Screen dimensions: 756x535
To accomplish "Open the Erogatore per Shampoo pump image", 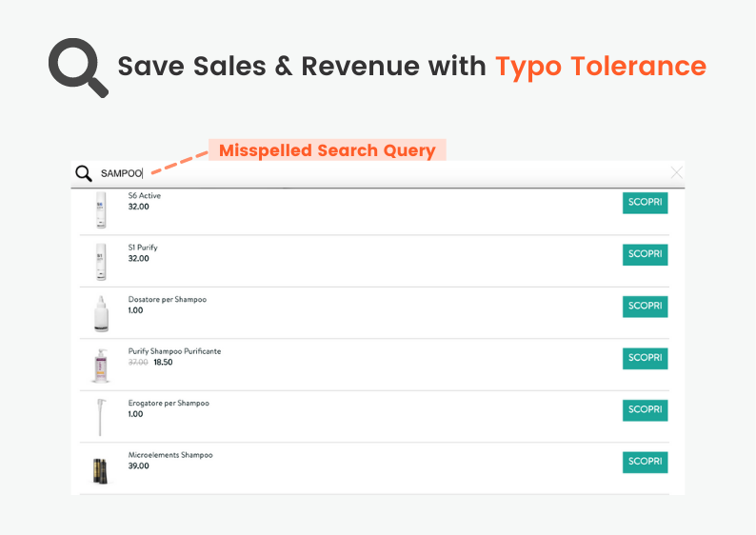I will [101, 417].
